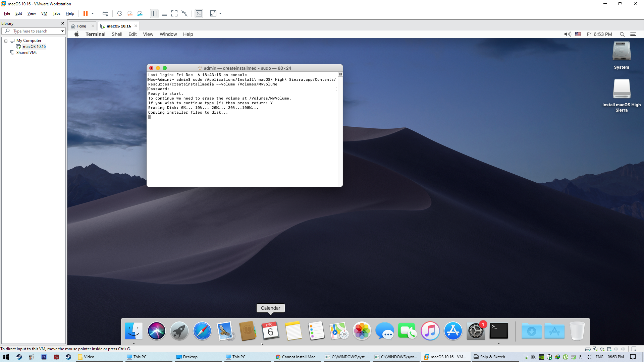This screenshot has height=362, width=644.
Task: Click Send Ctrl+Alt+Del icon
Action: tap(105, 13)
